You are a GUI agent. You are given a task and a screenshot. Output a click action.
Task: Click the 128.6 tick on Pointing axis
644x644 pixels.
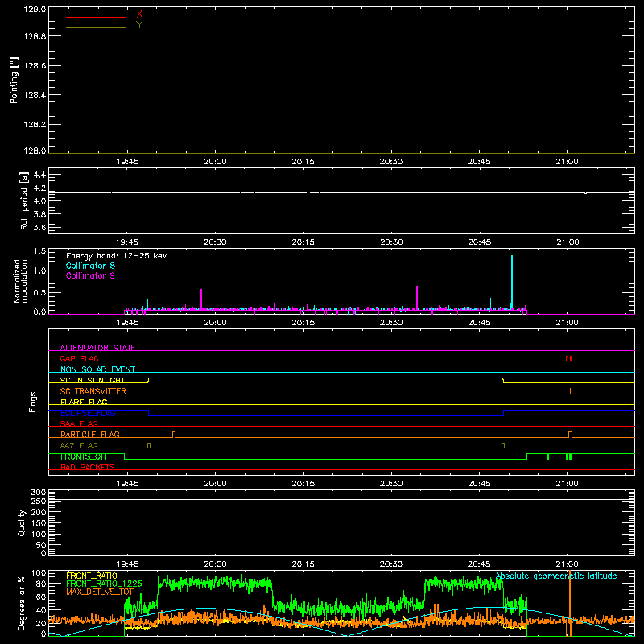(x=35, y=66)
